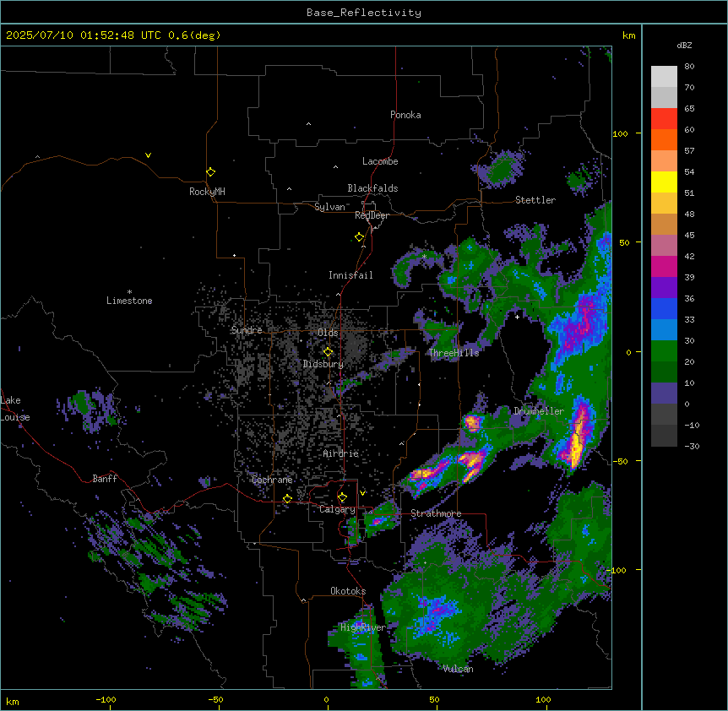Click the Lacombe city label
The height and width of the screenshot is (711, 728).
pos(380,161)
